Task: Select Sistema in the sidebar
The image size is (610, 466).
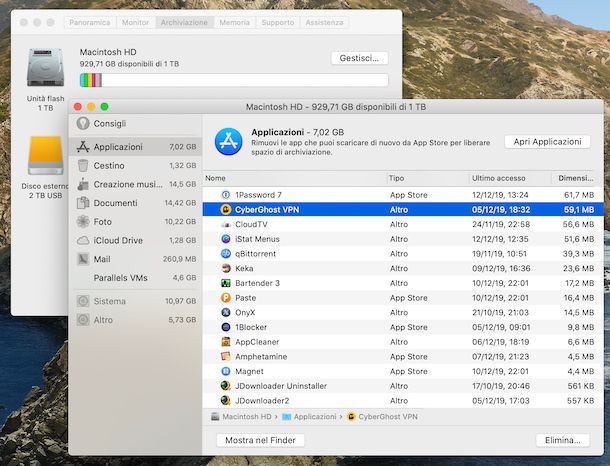Action: pyautogui.click(x=135, y=301)
